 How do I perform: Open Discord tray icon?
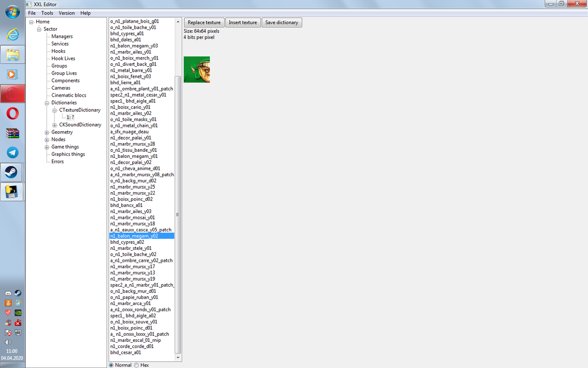point(8,293)
